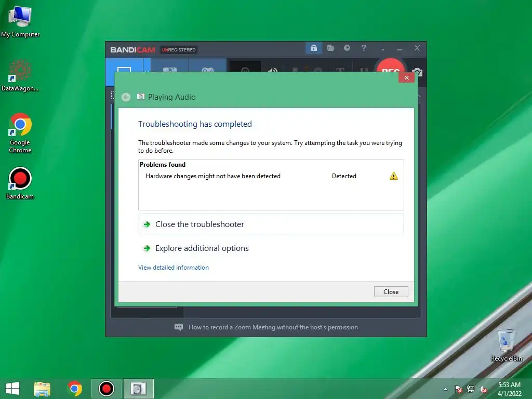
Task: Open the Recycle Bin
Action: click(506, 345)
